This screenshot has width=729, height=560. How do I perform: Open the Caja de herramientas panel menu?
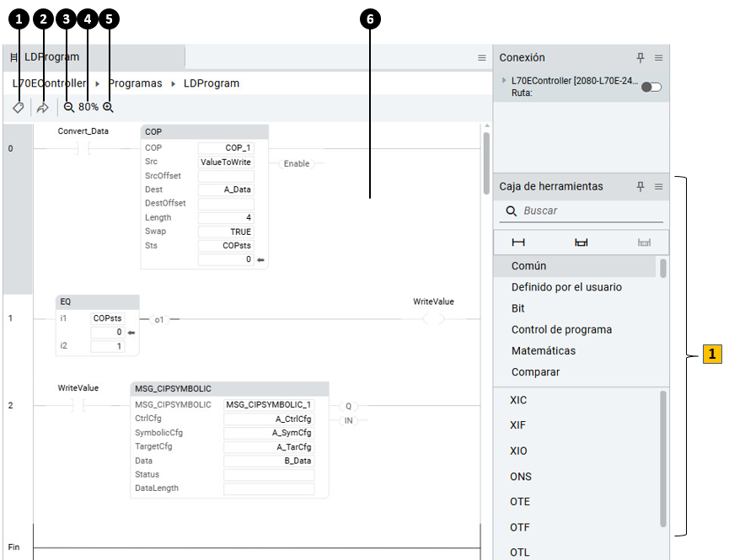click(x=659, y=186)
